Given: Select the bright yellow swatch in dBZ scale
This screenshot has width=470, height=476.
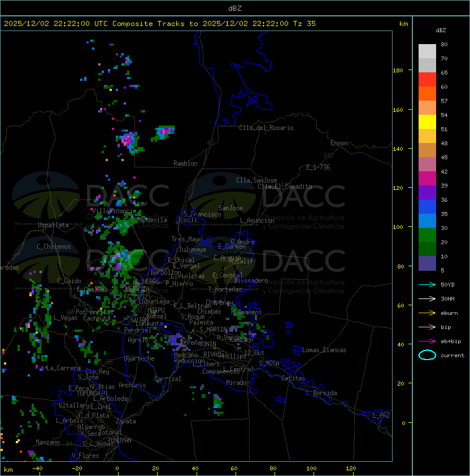Looking at the screenshot, I should click(x=427, y=122).
